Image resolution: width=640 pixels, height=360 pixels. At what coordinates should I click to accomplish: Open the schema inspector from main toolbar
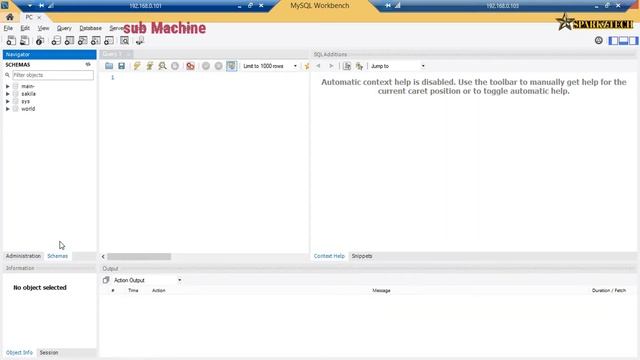(40, 40)
